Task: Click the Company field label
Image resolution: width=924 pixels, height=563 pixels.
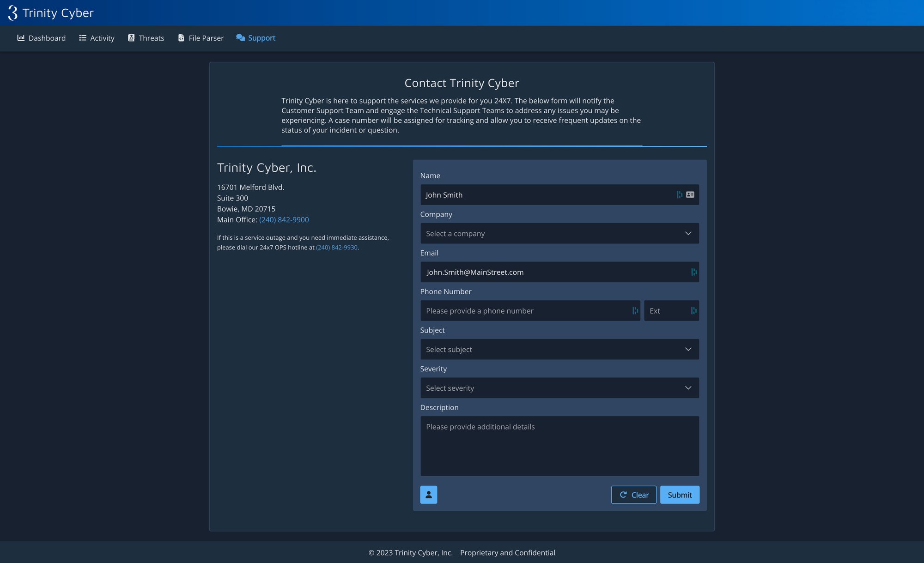Action: [x=436, y=214]
